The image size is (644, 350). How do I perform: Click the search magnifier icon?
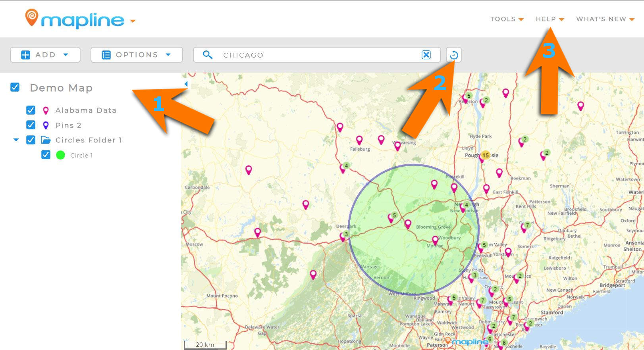click(x=208, y=55)
